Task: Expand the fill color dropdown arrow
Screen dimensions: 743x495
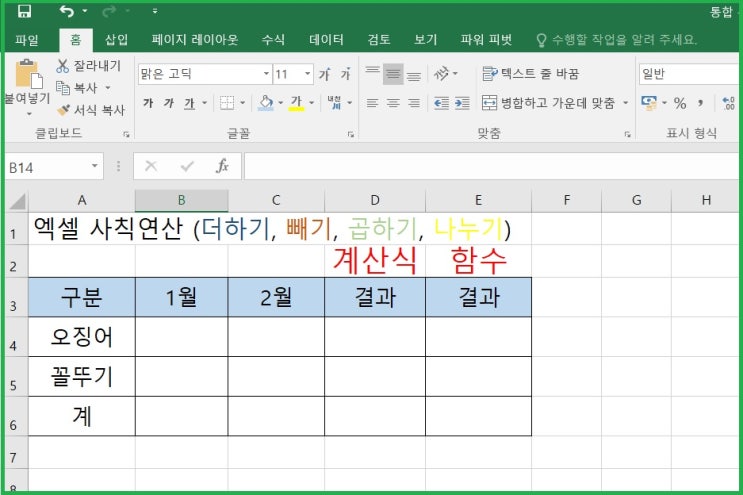Action: (x=281, y=103)
